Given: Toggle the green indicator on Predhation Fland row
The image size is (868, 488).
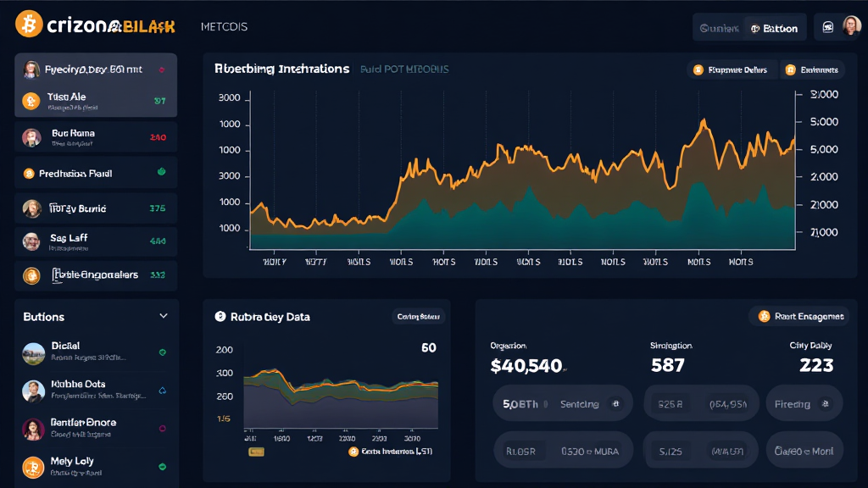Looking at the screenshot, I should [162, 172].
